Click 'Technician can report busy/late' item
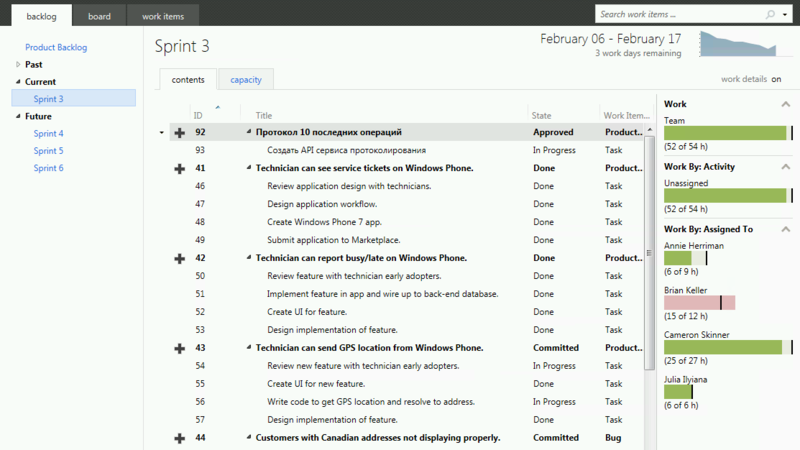Screen dimensions: 800x450 click(361, 258)
